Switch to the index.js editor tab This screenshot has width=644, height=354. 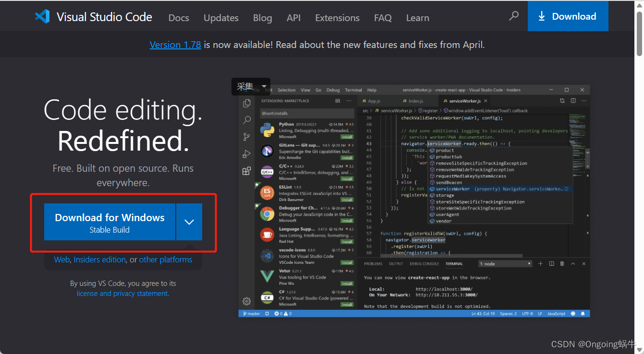[416, 101]
